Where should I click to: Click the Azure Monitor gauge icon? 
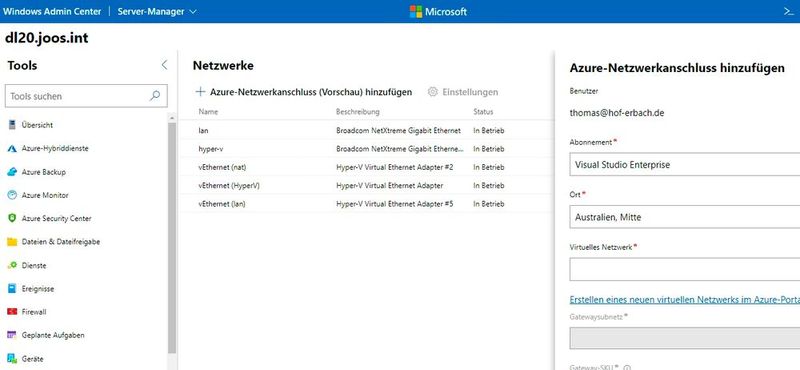(x=12, y=195)
